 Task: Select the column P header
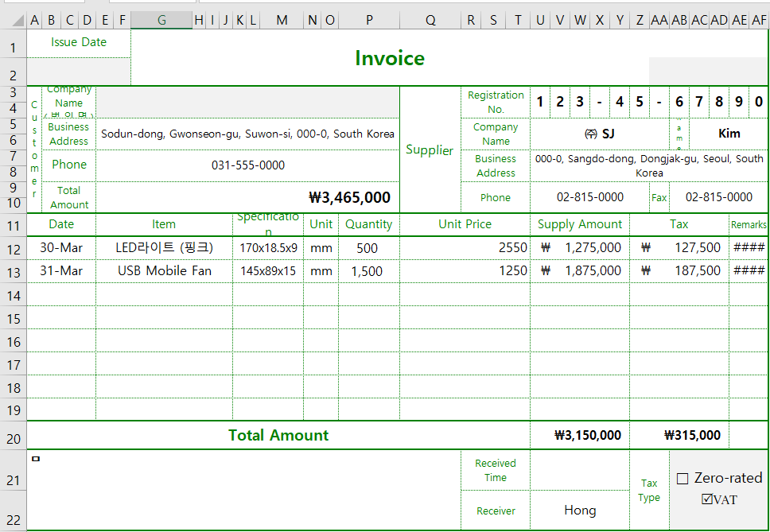tap(369, 21)
